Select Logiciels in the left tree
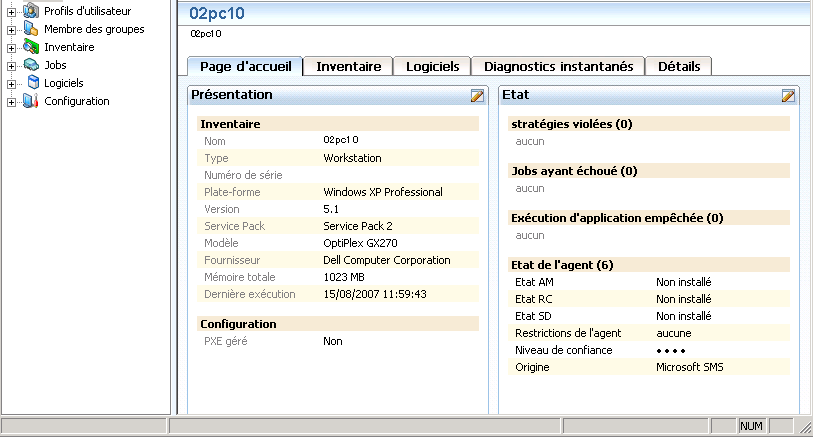 64,83
